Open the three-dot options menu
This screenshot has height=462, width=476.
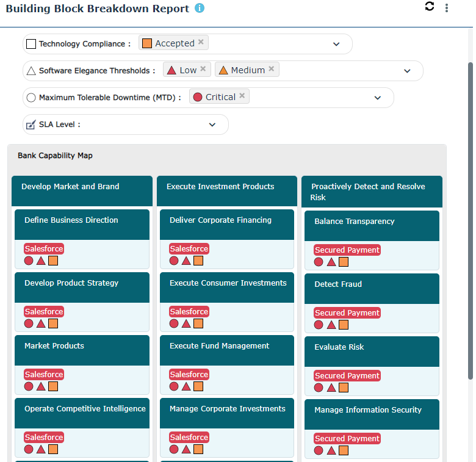(447, 8)
